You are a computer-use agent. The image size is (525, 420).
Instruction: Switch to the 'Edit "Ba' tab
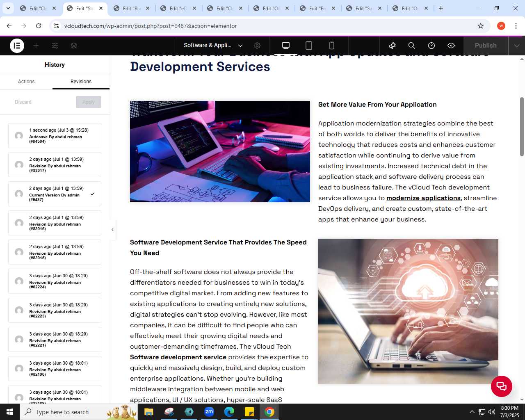tap(132, 8)
